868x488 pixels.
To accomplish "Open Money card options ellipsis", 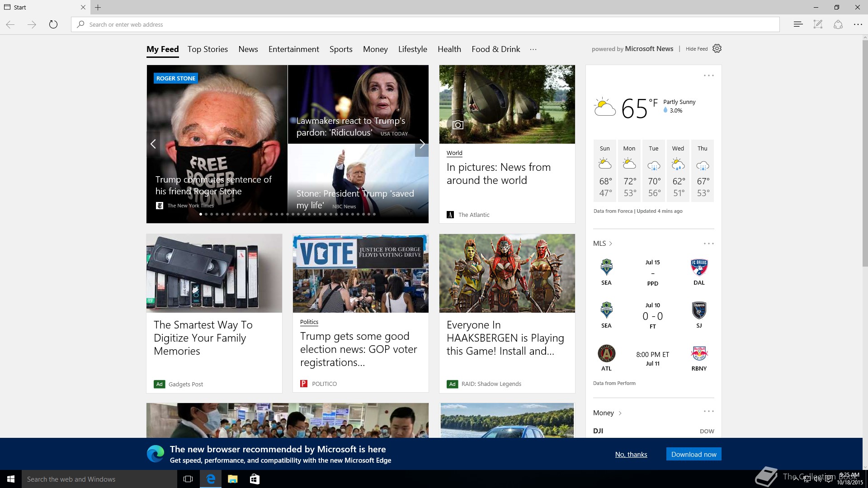I will 708,411.
